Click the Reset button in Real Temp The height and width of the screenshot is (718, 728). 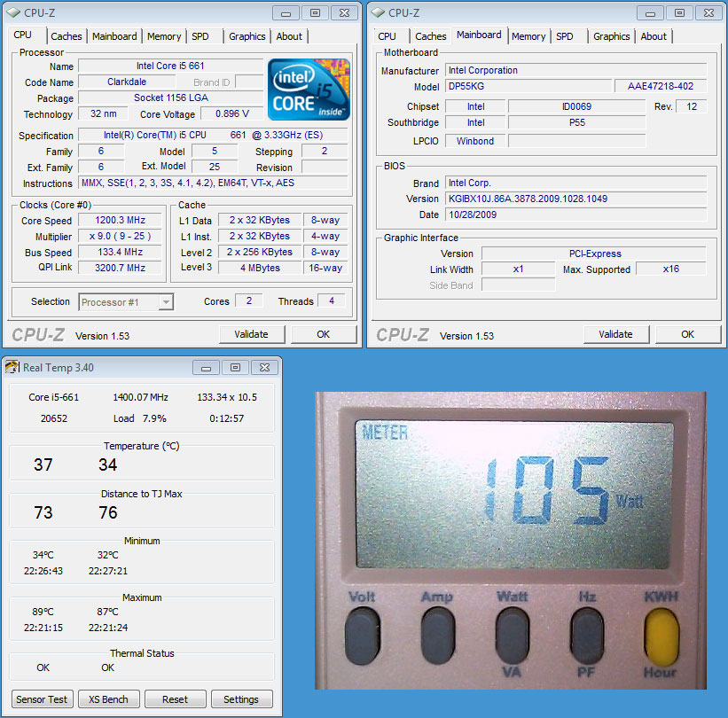[x=175, y=699]
